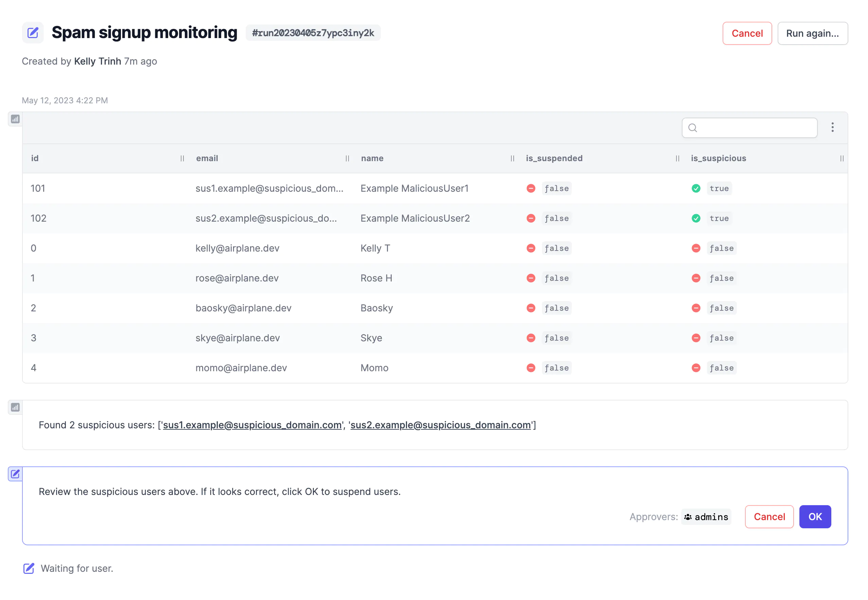
Task: Click the green check icon in row 101
Action: (696, 188)
